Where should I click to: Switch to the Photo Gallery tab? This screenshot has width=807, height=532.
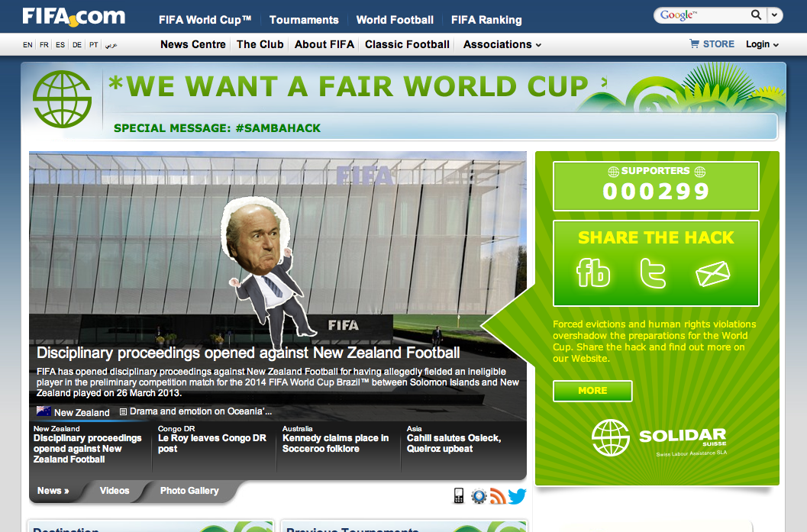coord(189,491)
